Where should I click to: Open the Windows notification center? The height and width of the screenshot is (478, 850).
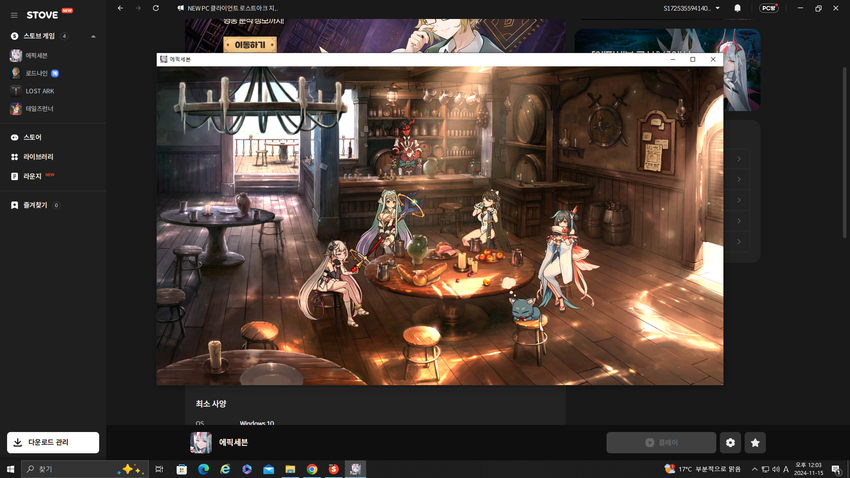pyautogui.click(x=836, y=469)
